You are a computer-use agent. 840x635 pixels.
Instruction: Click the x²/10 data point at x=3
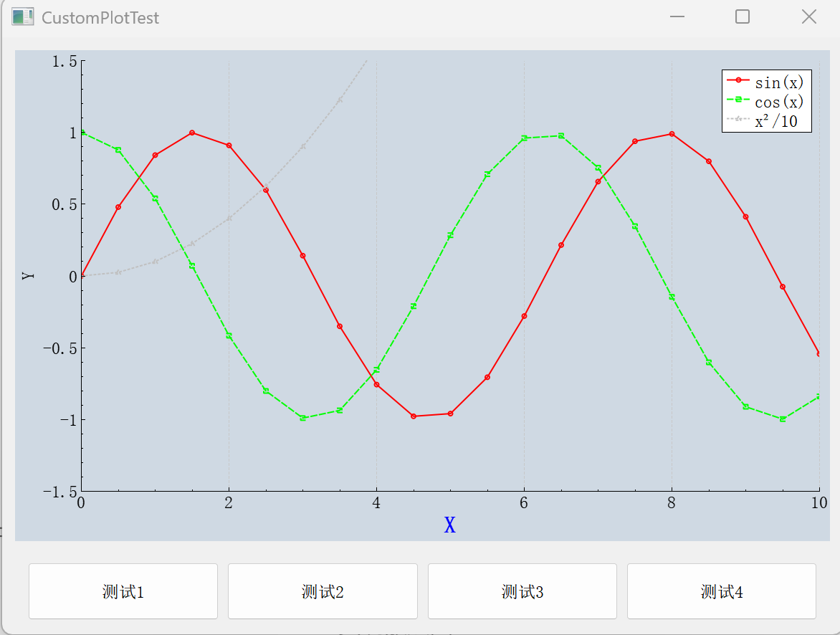point(302,146)
